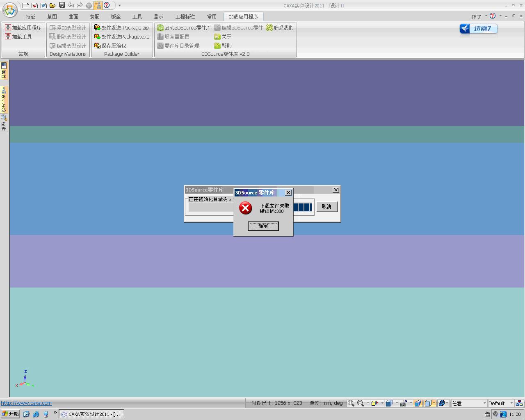525x420 pixels.
Task: Open the 搜索 side panel tab
Action: 4,123
